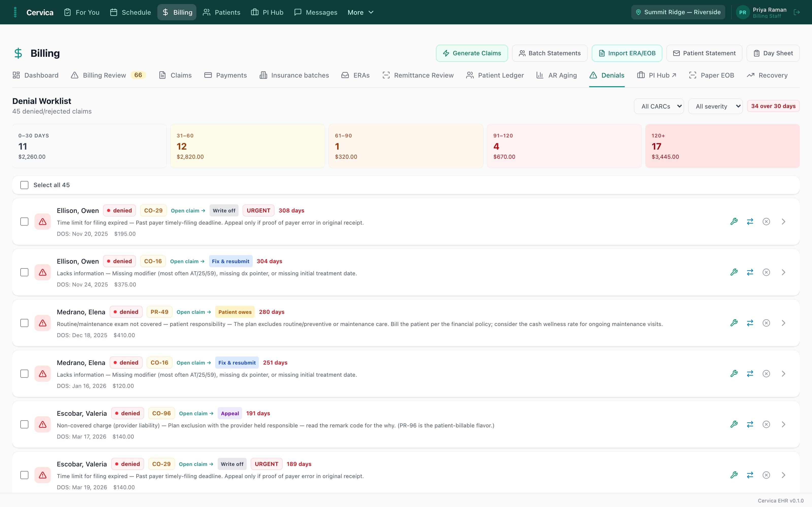This screenshot has height=507, width=812.
Task: Click resubmit arrows icon on Escobar CO-29 row
Action: pos(750,475)
